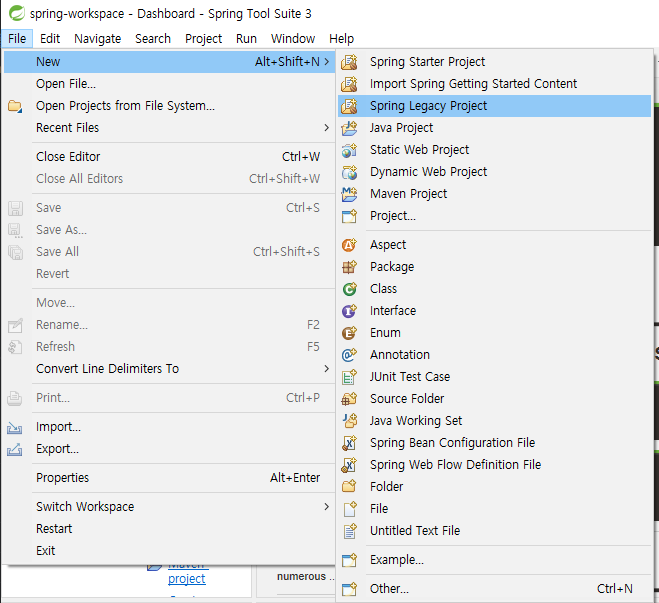Click the Import... arrow icon in File menu
This screenshot has height=603, width=659.
[x=15, y=428]
